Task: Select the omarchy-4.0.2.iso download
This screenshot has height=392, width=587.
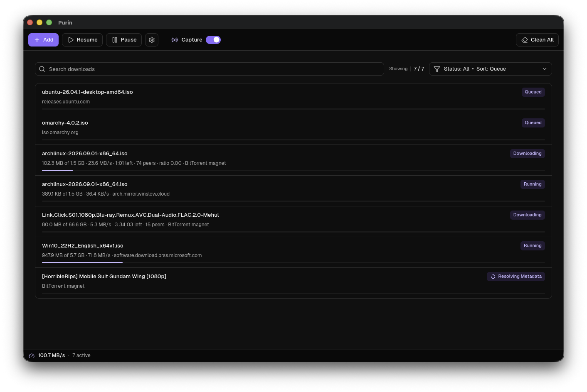Action: point(293,130)
